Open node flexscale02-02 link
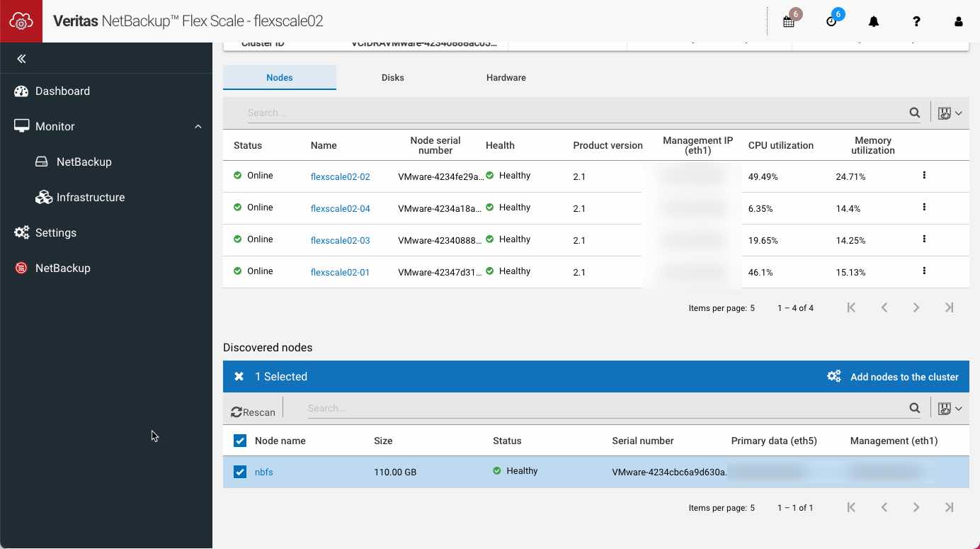Viewport: 980px width, 549px height. point(341,176)
